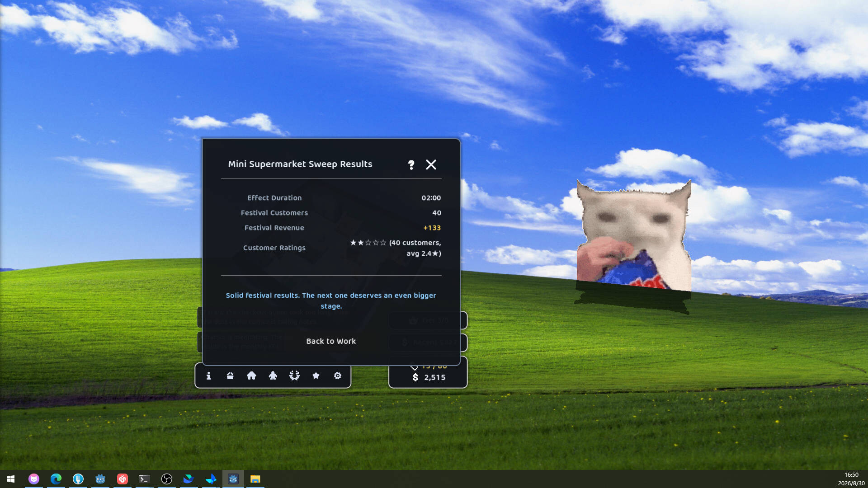Click the Festival Customers label
This screenshot has height=488, width=868.
point(274,213)
